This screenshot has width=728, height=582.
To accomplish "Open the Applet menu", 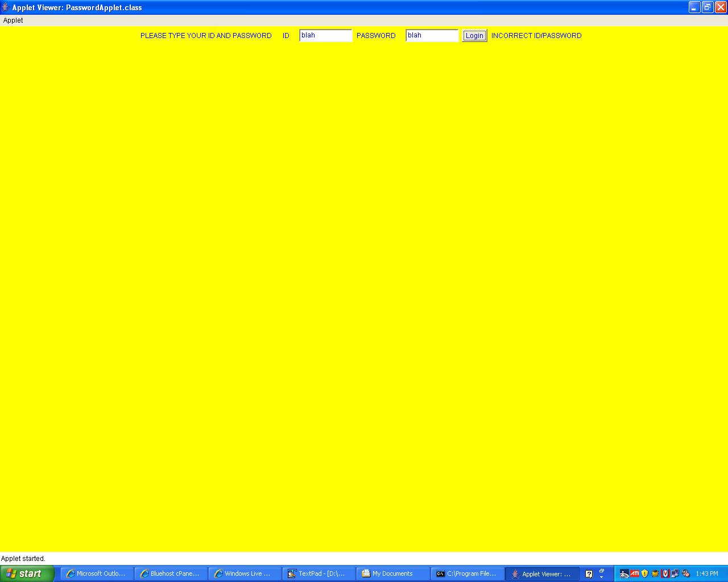I will click(x=13, y=20).
